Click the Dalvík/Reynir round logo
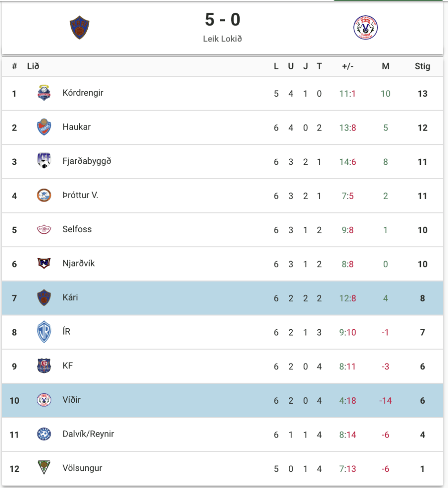The height and width of the screenshot is (488, 448). 44,434
